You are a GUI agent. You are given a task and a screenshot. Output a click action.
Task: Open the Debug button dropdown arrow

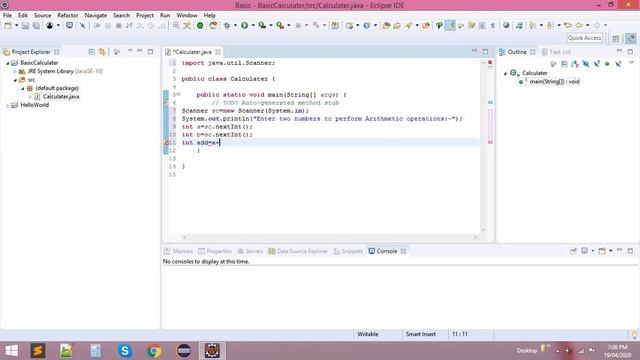(x=235, y=25)
